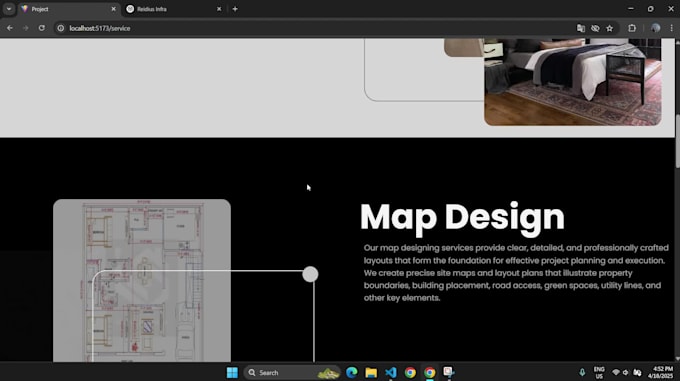The width and height of the screenshot is (680, 381).
Task: Open the first Chrome taskbar icon
Action: coord(410,372)
